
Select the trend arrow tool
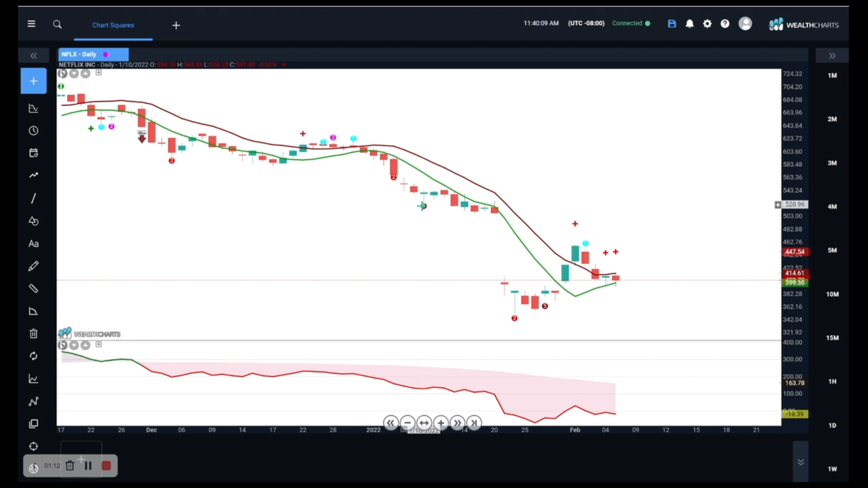[33, 175]
